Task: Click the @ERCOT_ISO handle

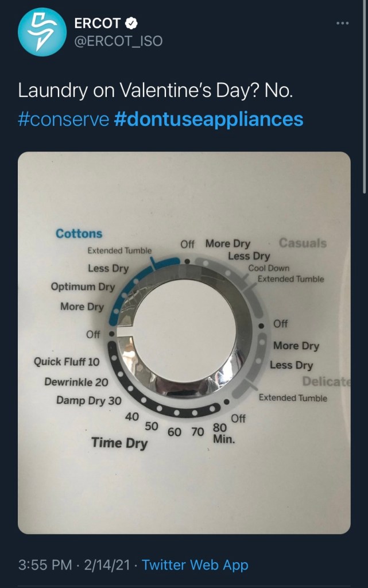Action: pyautogui.click(x=118, y=41)
